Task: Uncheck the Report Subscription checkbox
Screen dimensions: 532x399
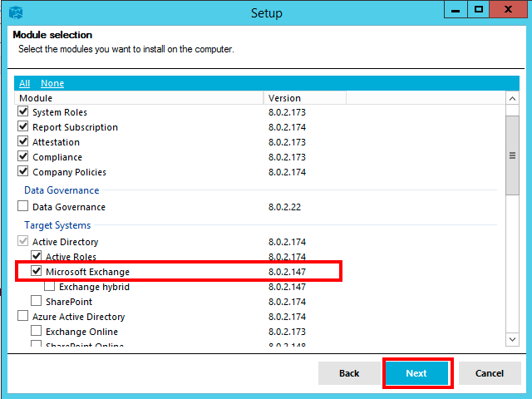Action: (x=23, y=126)
